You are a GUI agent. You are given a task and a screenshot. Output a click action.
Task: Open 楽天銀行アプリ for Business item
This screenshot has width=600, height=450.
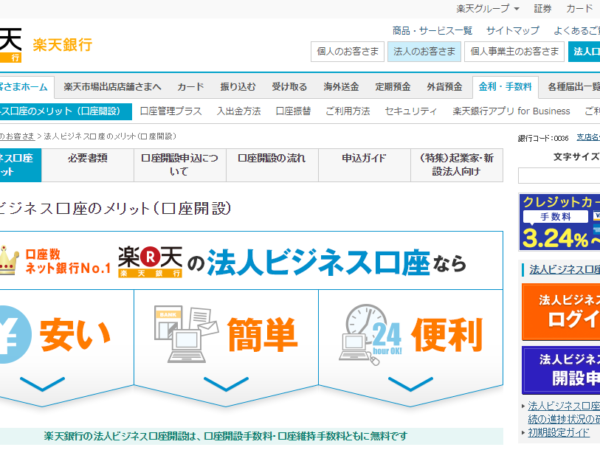(511, 111)
